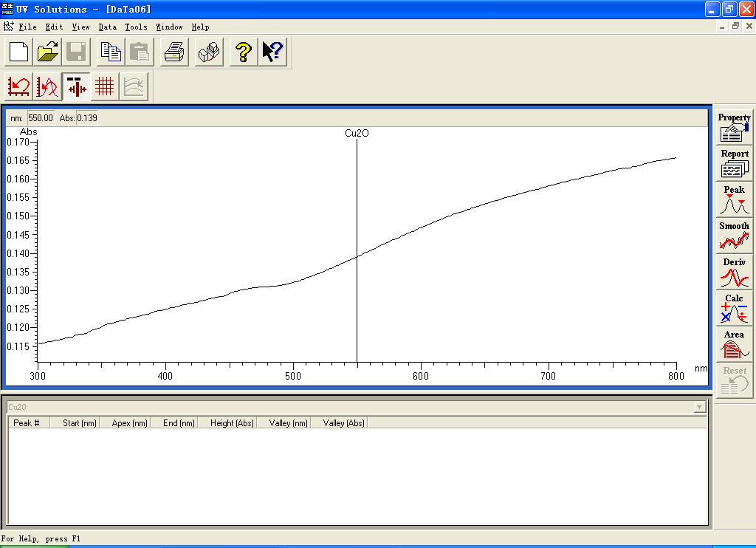This screenshot has width=756, height=548.
Task: Open the Data menu
Action: click(x=108, y=27)
